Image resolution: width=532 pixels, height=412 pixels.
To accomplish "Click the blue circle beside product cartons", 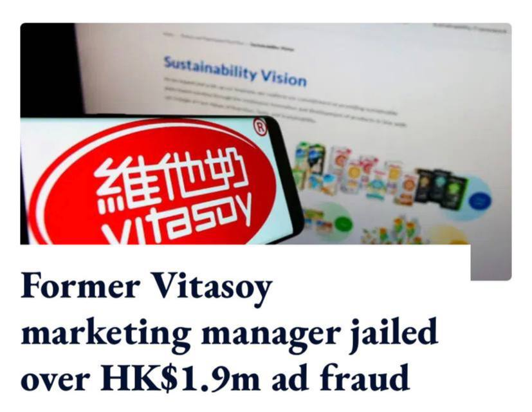I will coord(479,200).
